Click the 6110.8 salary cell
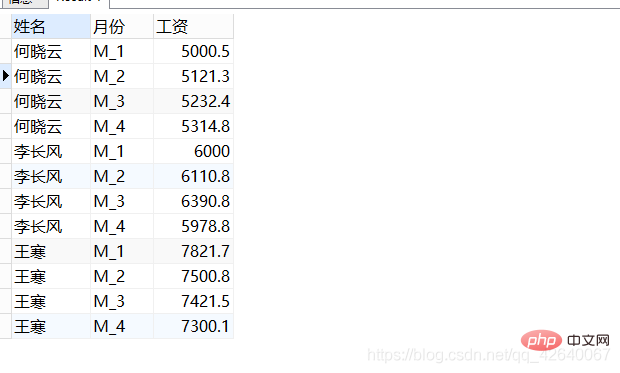 pos(194,176)
